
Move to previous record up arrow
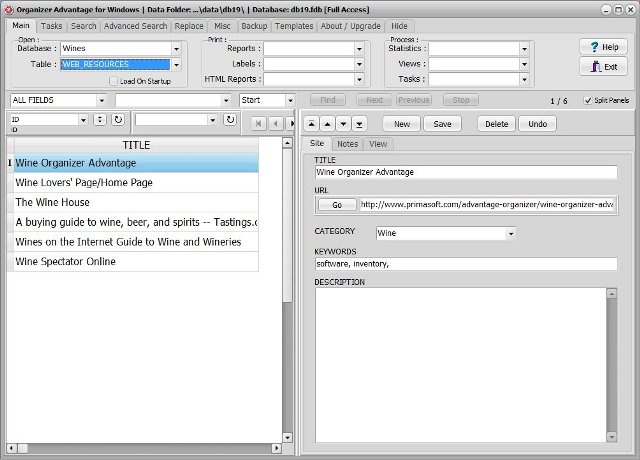(x=327, y=124)
